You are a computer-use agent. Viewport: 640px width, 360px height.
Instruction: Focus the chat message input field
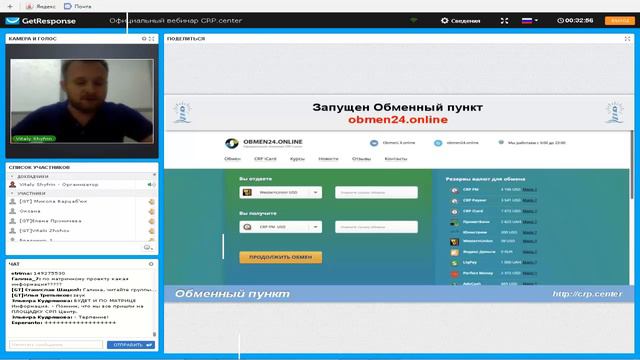click(x=56, y=345)
